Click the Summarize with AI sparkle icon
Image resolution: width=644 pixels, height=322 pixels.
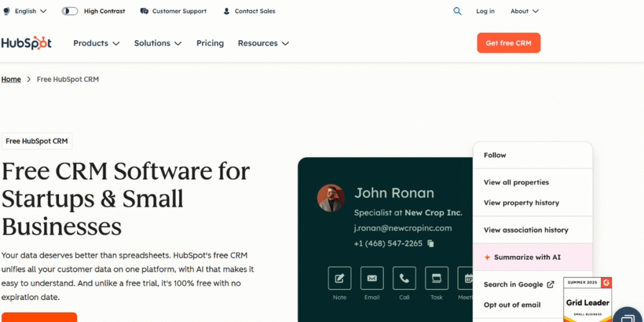(x=487, y=257)
